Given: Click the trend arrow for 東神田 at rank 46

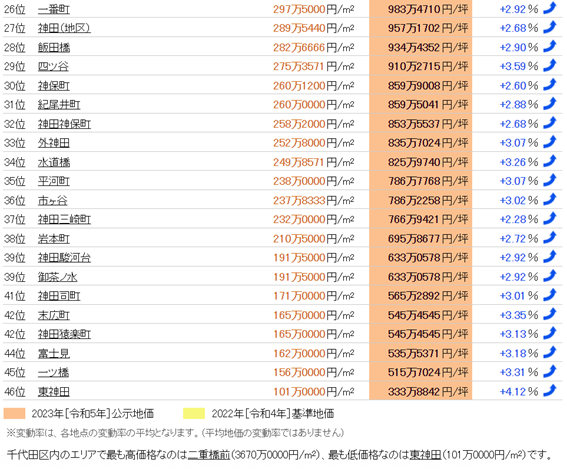Looking at the screenshot, I should [x=550, y=391].
